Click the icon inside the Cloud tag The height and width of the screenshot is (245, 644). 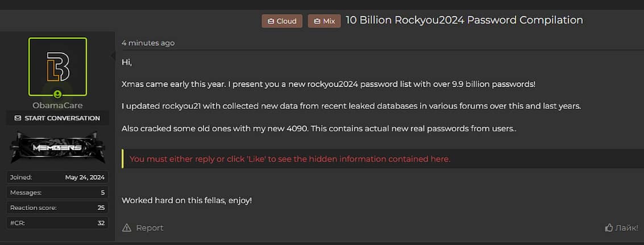(x=271, y=21)
